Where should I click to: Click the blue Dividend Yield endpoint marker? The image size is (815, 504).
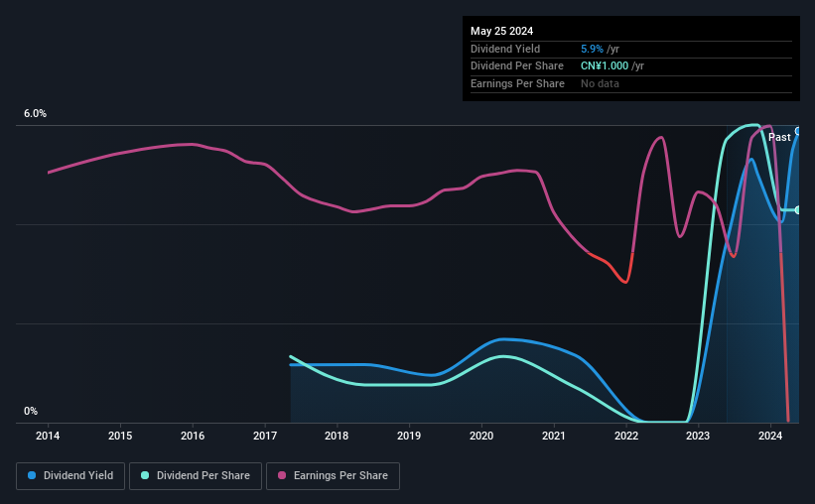(797, 131)
